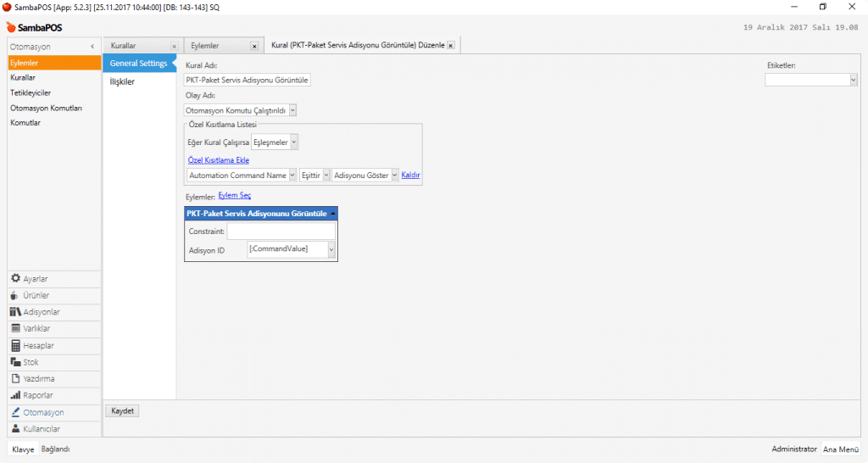Click the Özel Kısıtlama Ekle link
The image size is (868, 463).
click(x=218, y=160)
